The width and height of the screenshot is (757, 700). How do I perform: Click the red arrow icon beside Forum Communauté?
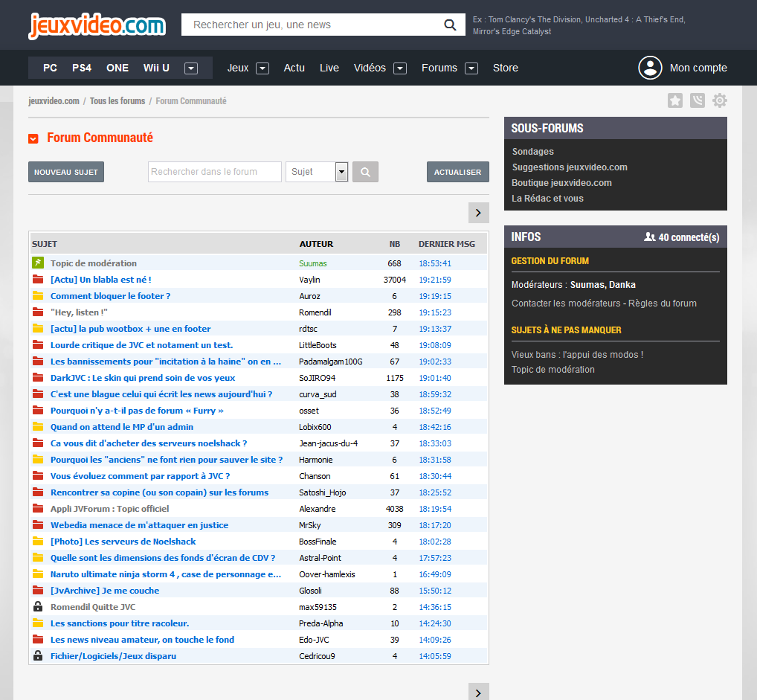click(33, 138)
